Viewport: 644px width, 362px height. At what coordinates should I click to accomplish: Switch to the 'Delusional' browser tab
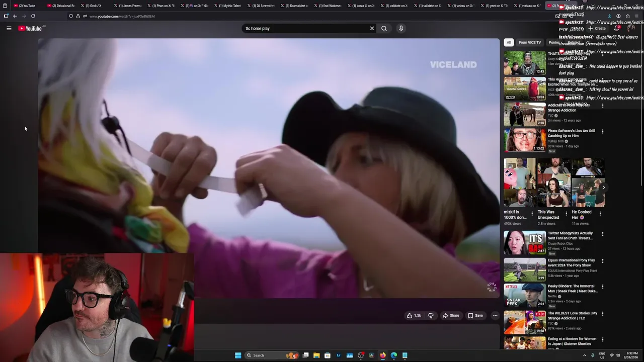pyautogui.click(x=61, y=6)
